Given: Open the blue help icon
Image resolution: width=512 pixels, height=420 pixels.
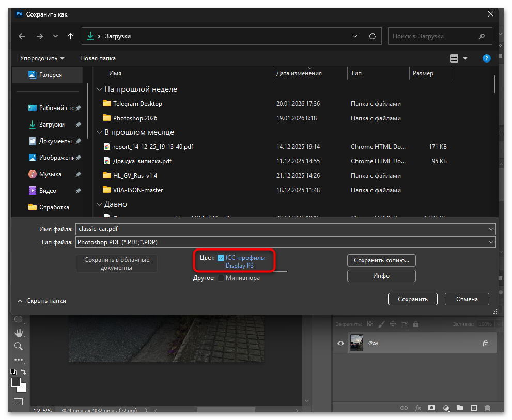Looking at the screenshot, I should 486,58.
